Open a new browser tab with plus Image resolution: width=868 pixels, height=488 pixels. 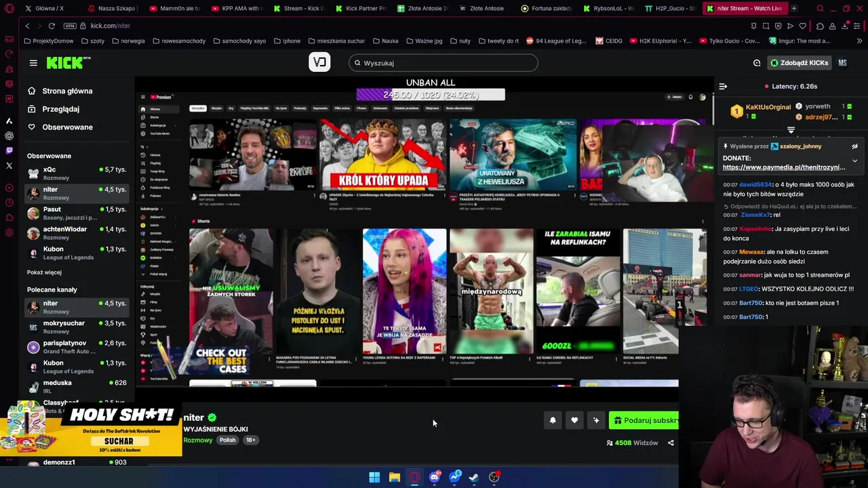click(794, 9)
